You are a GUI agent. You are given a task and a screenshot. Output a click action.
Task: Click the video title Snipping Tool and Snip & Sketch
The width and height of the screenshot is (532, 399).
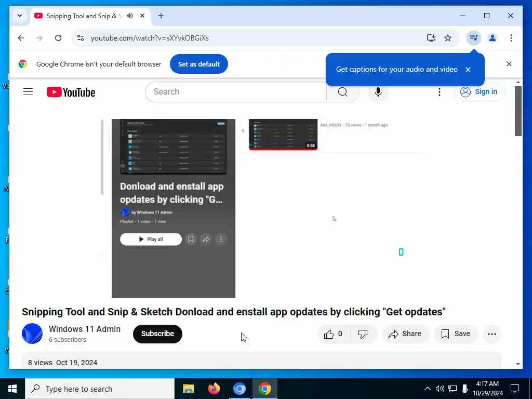(x=234, y=312)
